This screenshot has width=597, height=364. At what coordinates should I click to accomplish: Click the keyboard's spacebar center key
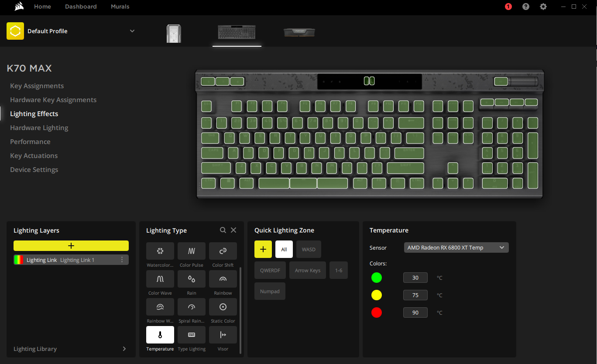pos(303,183)
